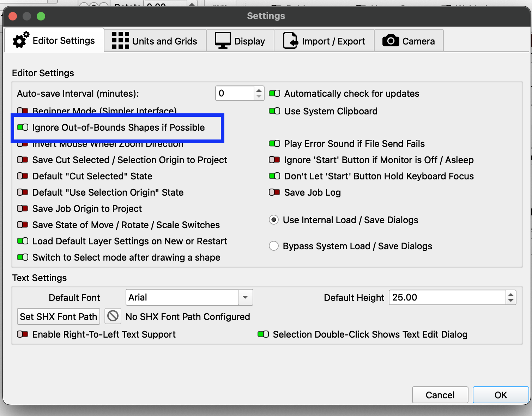This screenshot has width=532, height=416.
Task: Click the Set SHX Font Path button
Action: (x=59, y=316)
